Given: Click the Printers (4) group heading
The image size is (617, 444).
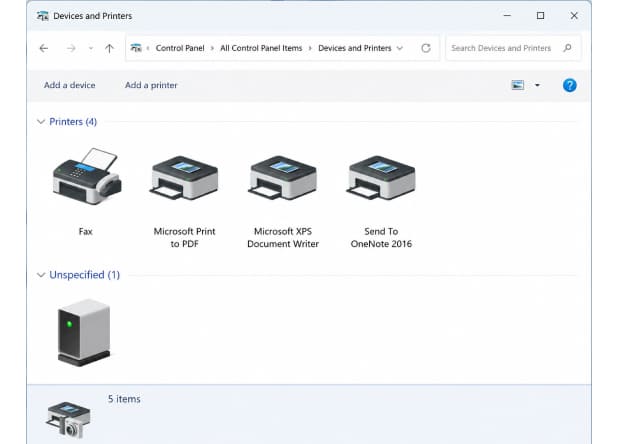Looking at the screenshot, I should pos(73,122).
